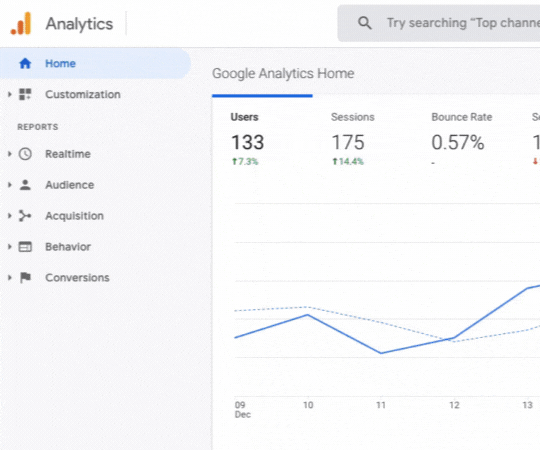540x450 pixels.
Task: Expand the Realtime reports arrow
Action: click(10, 154)
